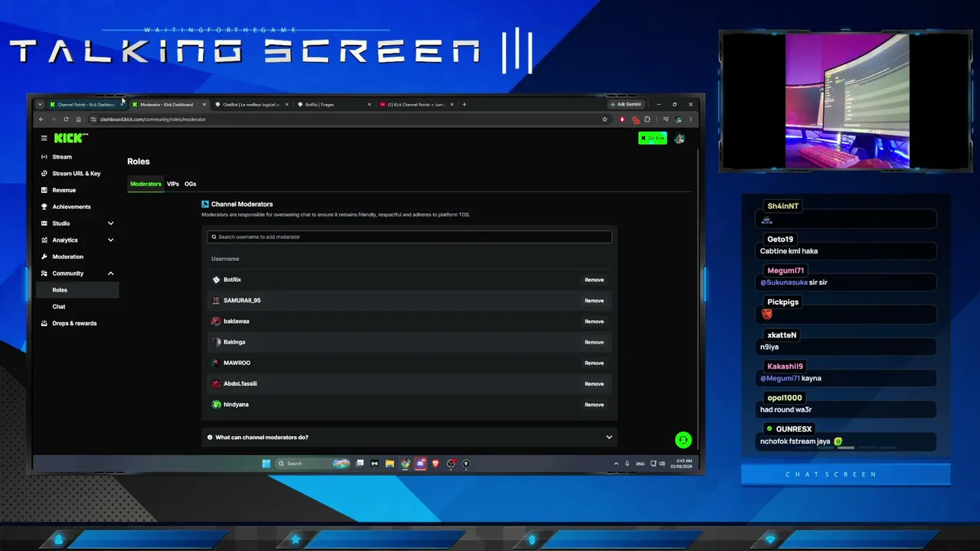Open the tab search dropdown
Image resolution: width=980 pixels, height=551 pixels.
pos(40,104)
